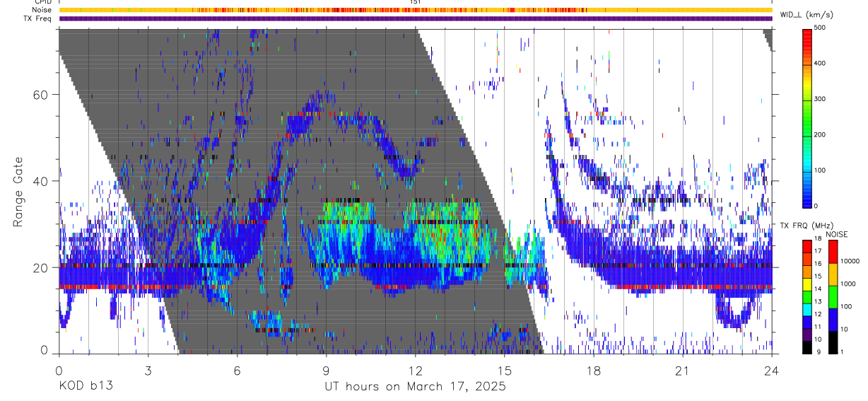Click the '15' tick on the TX FRQ legend
Viewport: 868px width, 401px height.
pyautogui.click(x=819, y=276)
